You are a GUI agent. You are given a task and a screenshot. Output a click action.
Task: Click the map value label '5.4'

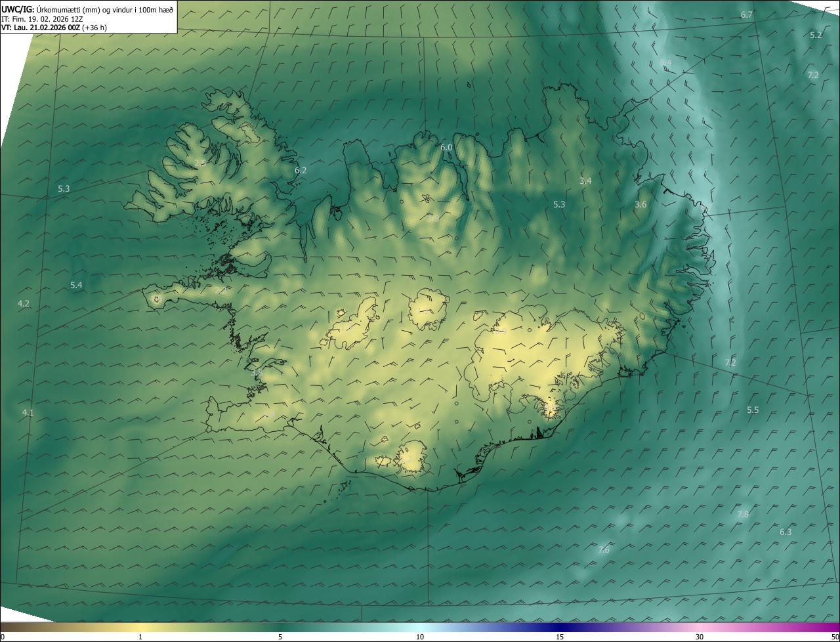(76, 285)
